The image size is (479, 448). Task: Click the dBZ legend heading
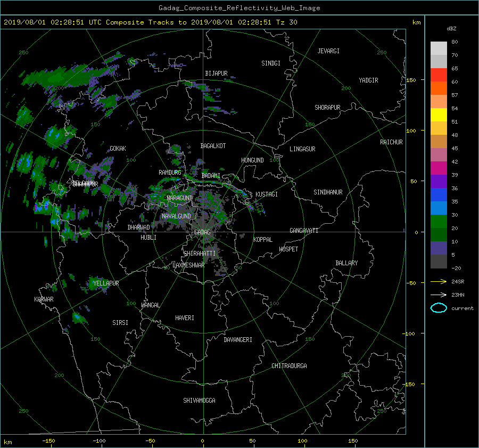451,29
